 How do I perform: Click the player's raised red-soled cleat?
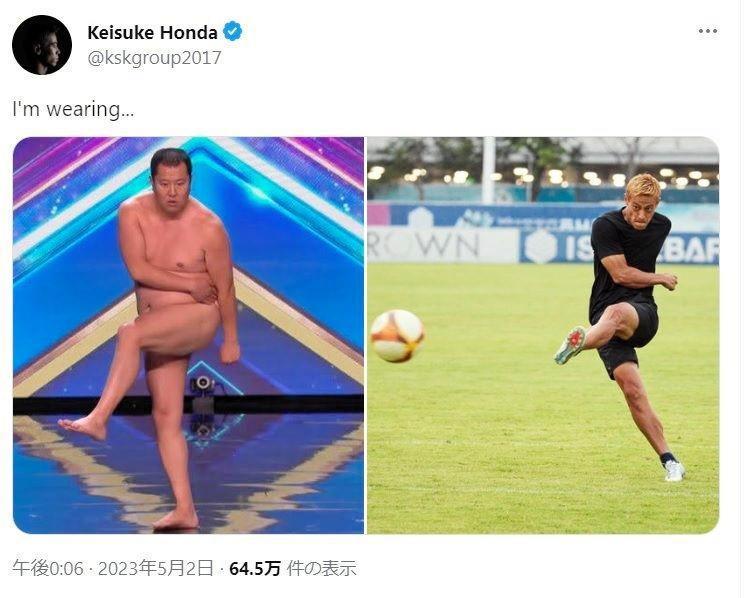tap(570, 345)
